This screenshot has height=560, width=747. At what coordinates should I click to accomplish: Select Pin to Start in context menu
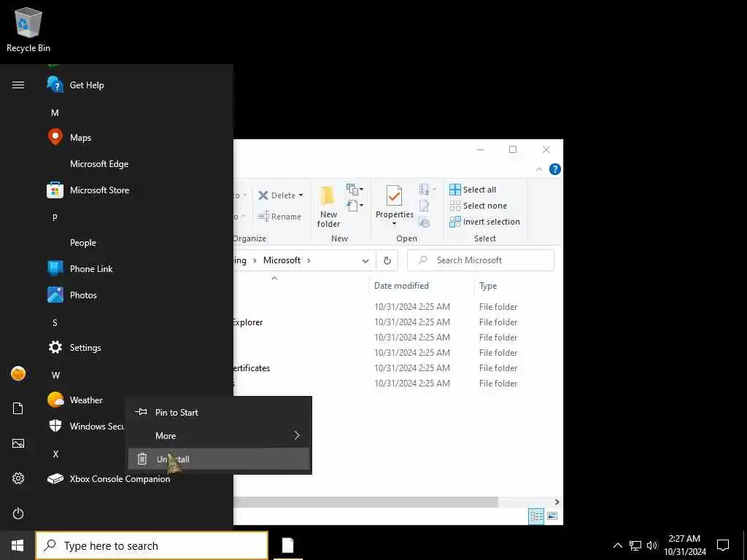[x=219, y=413]
